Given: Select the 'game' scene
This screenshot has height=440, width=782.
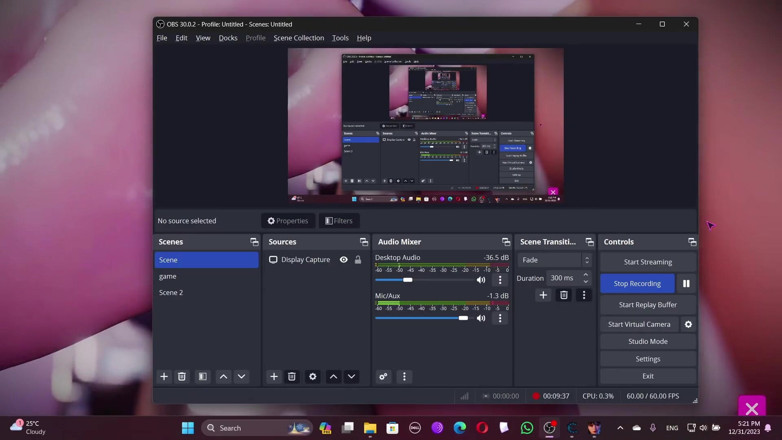Looking at the screenshot, I should click(206, 276).
